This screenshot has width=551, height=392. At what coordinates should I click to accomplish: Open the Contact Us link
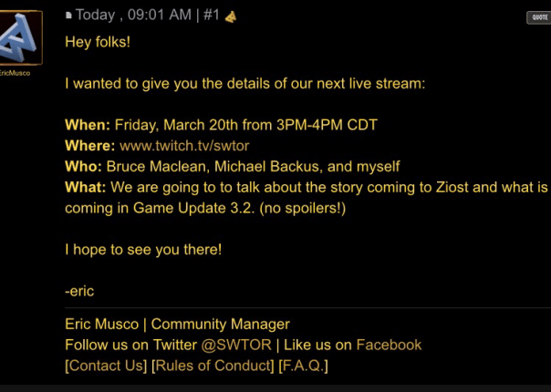coord(106,366)
